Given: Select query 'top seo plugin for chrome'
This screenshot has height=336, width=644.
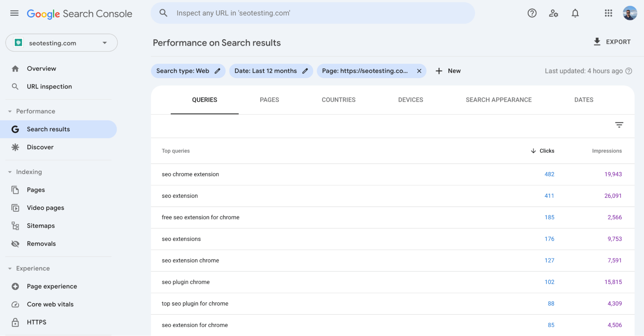Looking at the screenshot, I should coord(195,304).
